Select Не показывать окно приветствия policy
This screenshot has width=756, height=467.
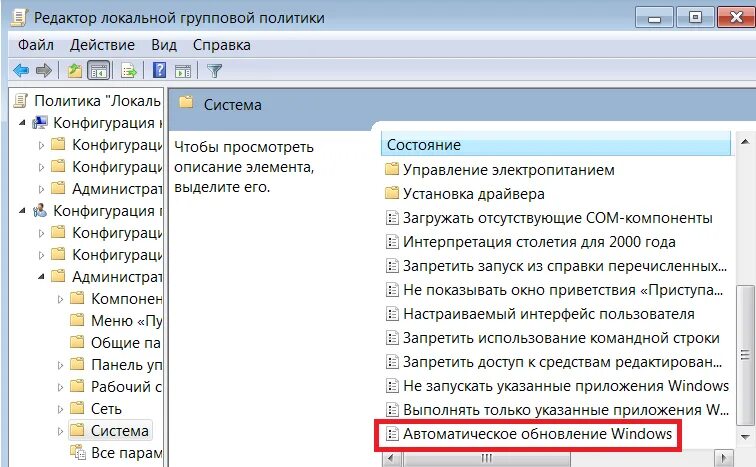click(x=555, y=290)
